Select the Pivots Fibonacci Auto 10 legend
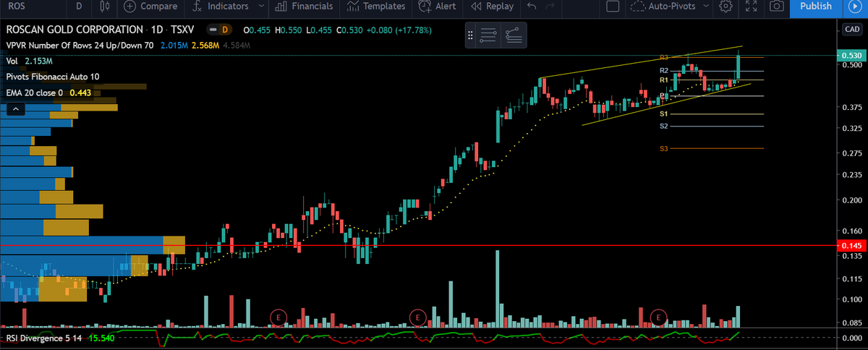This screenshot has width=868, height=350. tap(53, 77)
